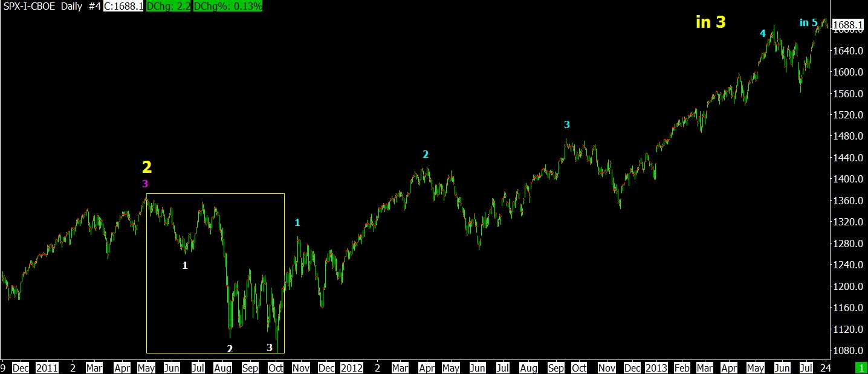Viewport: 868px width, 374px height.
Task: Select the current price tag 1688.1 on price axis
Action: pyautogui.click(x=847, y=25)
